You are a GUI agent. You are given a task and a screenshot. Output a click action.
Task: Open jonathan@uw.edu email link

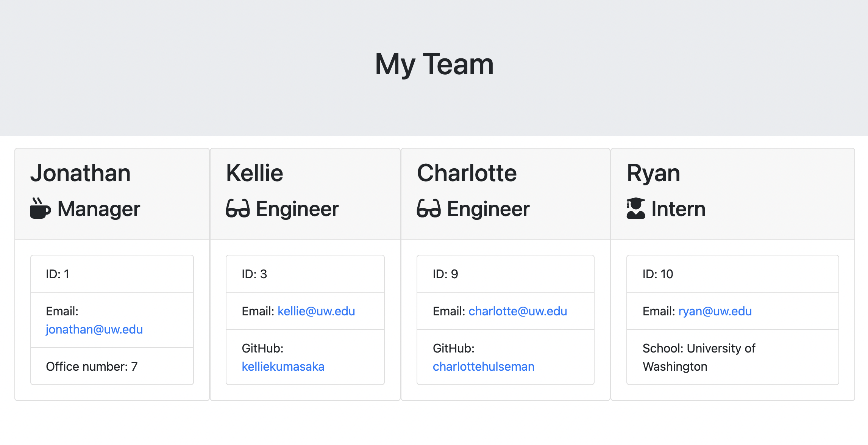click(94, 329)
